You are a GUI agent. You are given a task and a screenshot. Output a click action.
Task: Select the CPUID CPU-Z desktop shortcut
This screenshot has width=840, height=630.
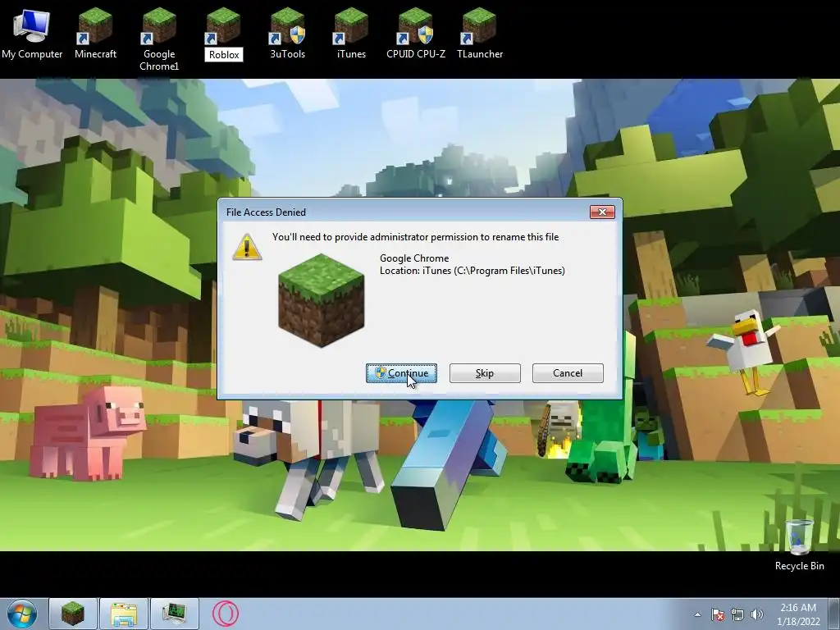416,33
